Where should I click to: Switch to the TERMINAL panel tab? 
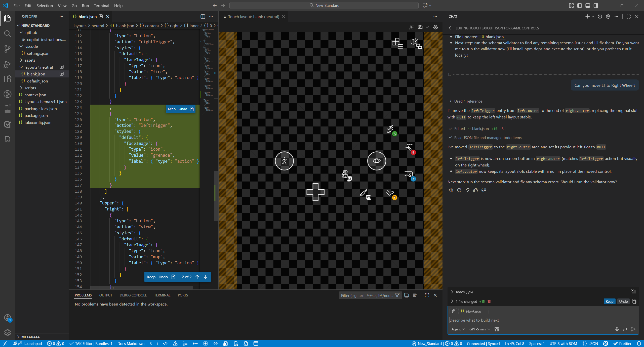point(162,295)
